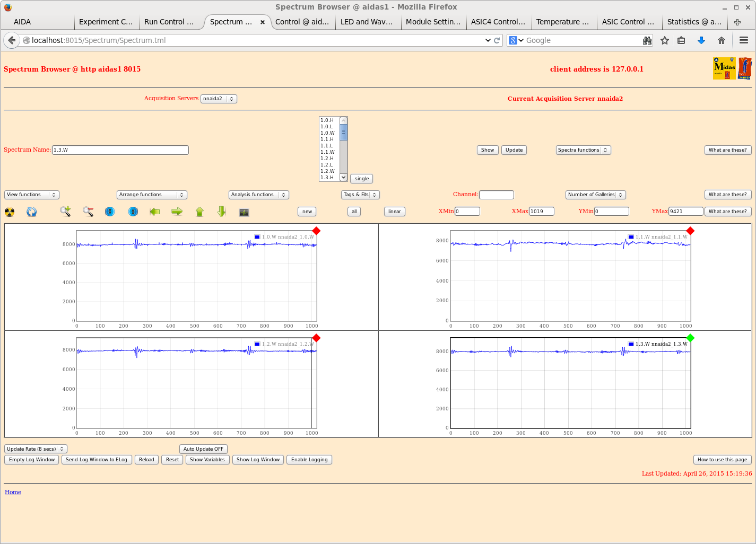Screen dimensions: 756x544
Task: Switch to the Statistics @ a... tab
Action: pos(694,22)
